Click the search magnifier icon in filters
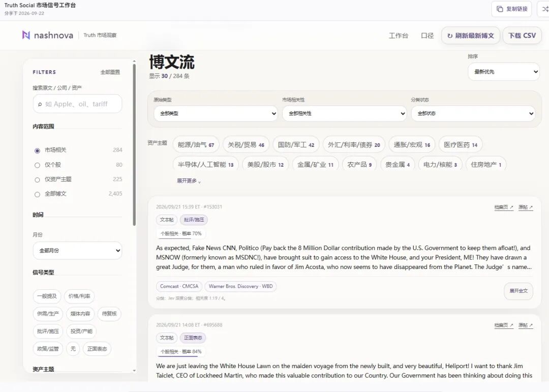The height and width of the screenshot is (392, 549). coord(40,104)
